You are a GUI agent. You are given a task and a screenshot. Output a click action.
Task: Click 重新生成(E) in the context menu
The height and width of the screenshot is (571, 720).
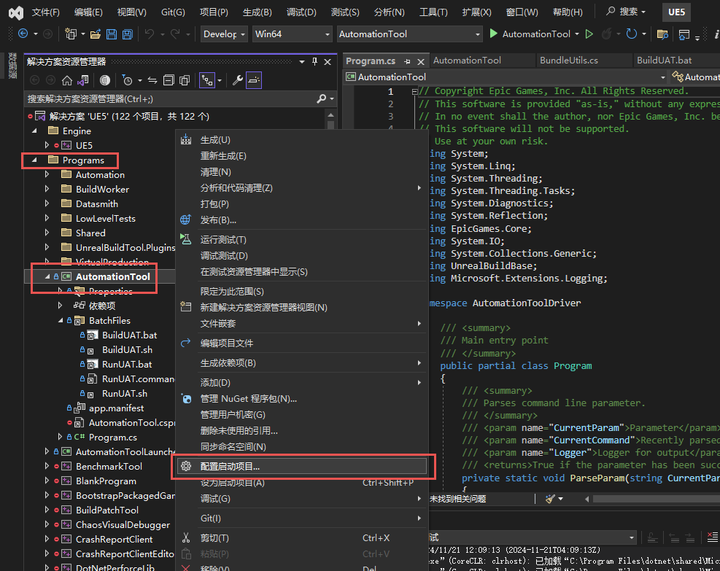[223, 156]
